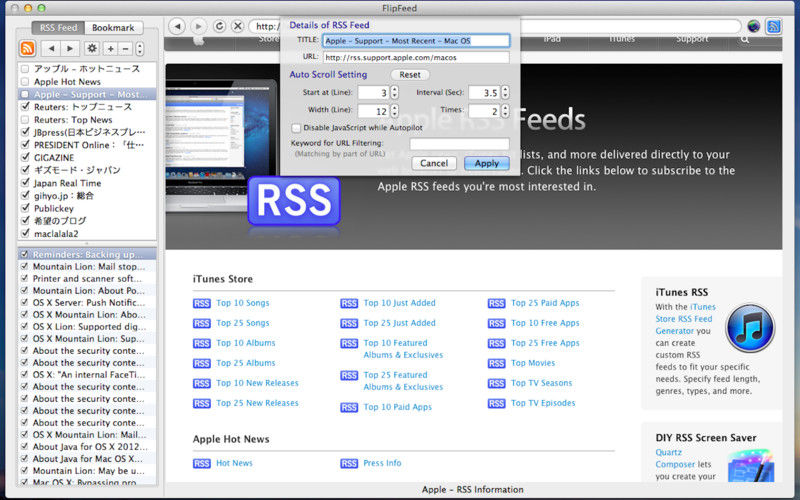The width and height of the screenshot is (800, 500).
Task: Open iTunes in Apple navigation bar
Action: click(622, 39)
